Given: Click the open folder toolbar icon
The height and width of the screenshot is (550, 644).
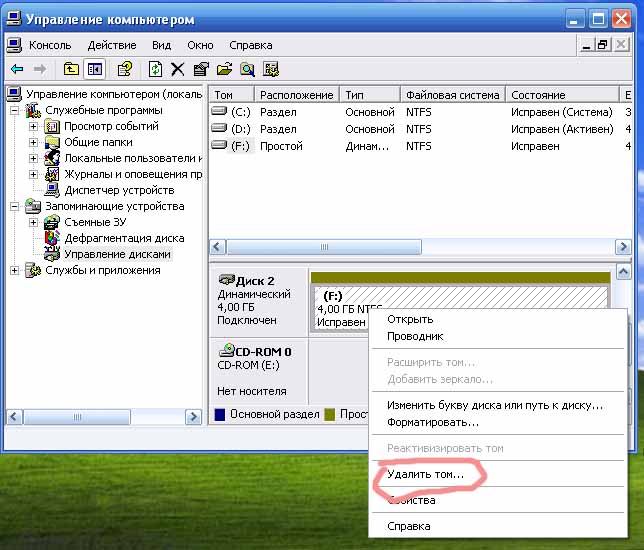Looking at the screenshot, I should tap(224, 69).
